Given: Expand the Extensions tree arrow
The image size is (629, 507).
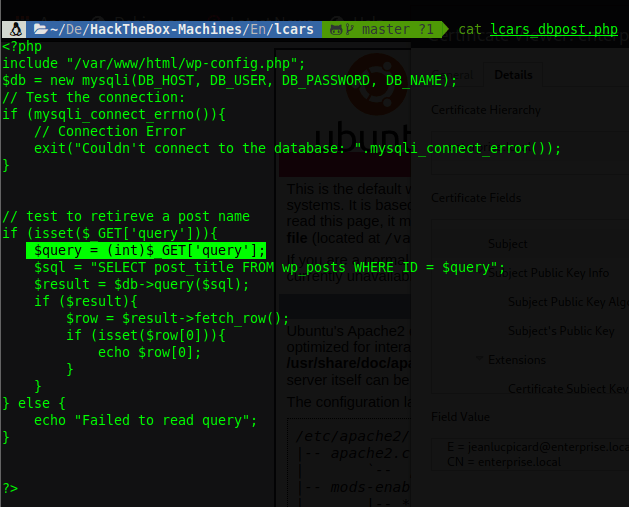Looking at the screenshot, I should coord(479,358).
